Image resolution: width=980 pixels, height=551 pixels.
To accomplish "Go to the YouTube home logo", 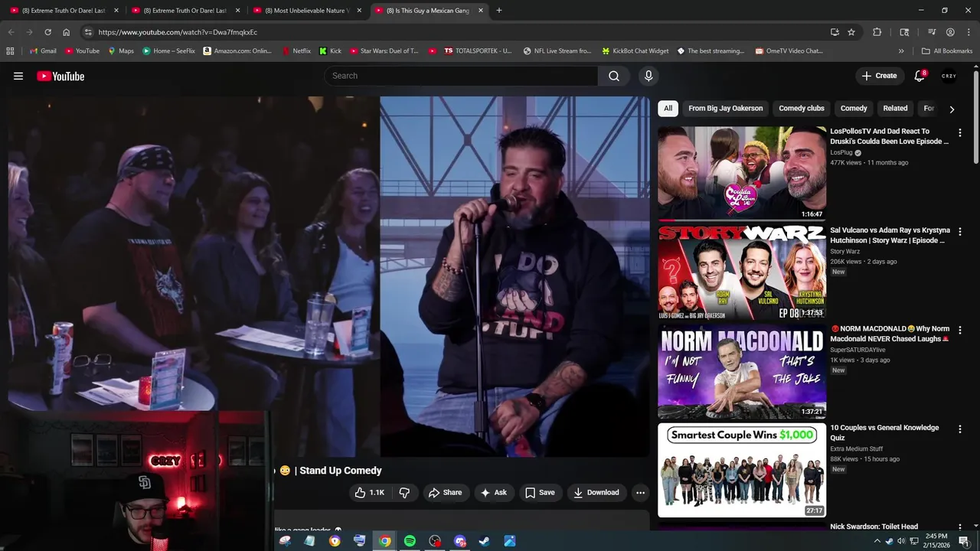I will click(x=60, y=76).
